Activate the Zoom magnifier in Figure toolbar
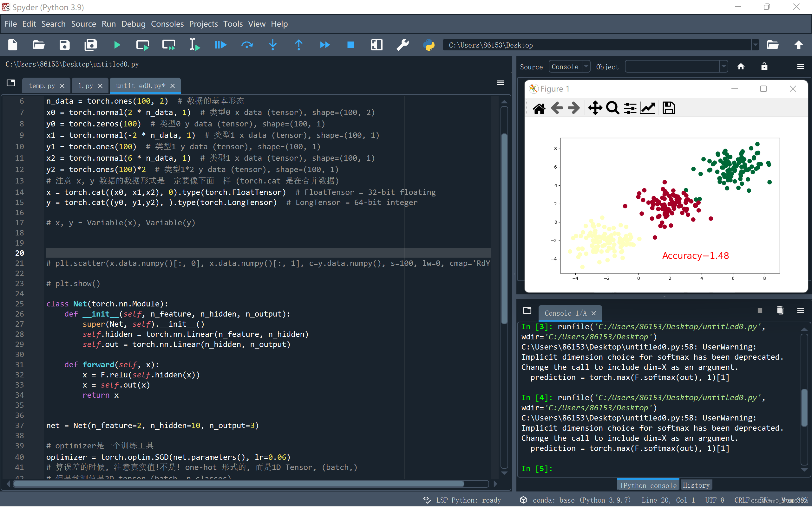 613,108
